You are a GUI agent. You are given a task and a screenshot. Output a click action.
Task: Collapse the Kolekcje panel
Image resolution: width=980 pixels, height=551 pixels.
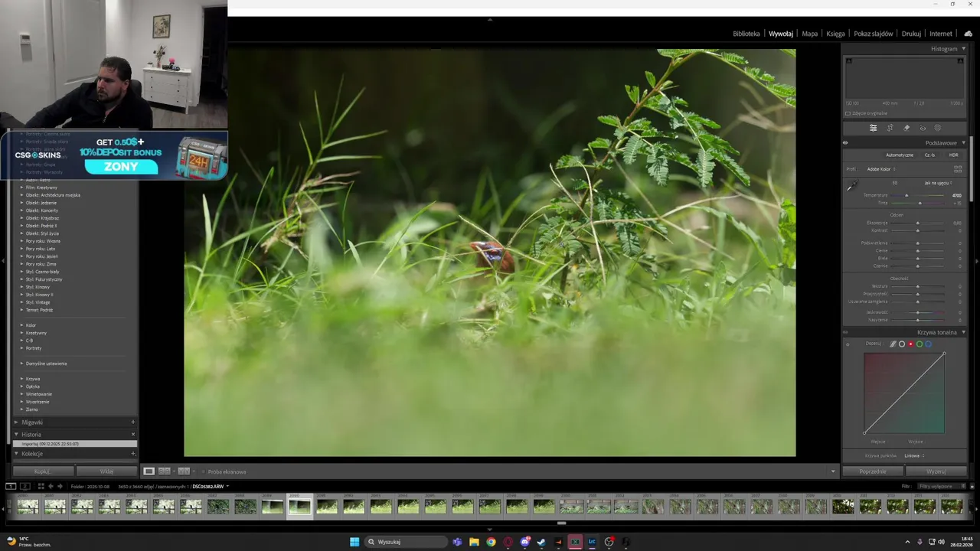coord(16,454)
